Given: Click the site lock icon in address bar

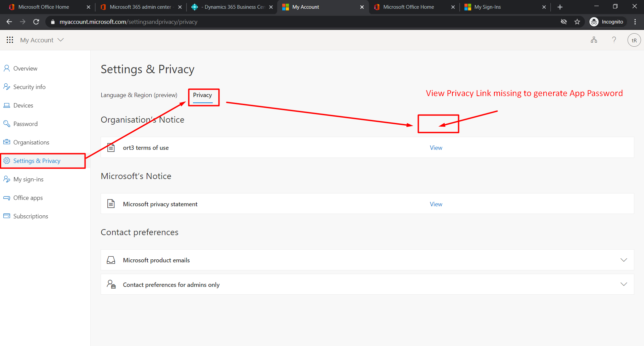Looking at the screenshot, I should tap(53, 22).
